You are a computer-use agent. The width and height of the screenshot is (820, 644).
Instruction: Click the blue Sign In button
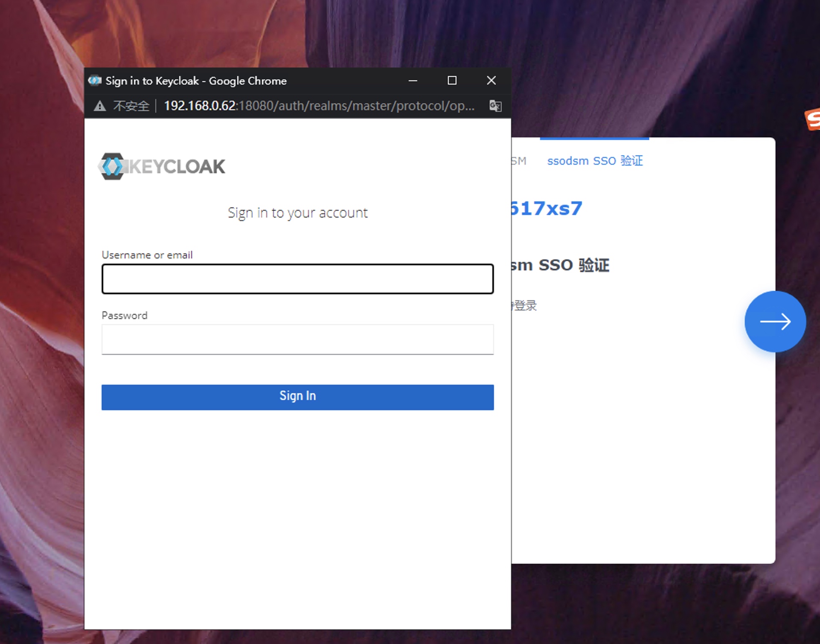(x=297, y=397)
